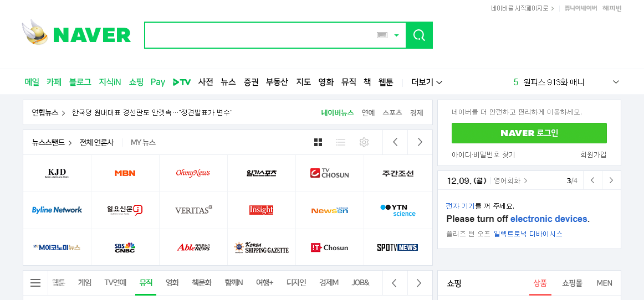This screenshot has height=300, width=644.
Task: Open the Byline Network logo
Action: click(x=57, y=210)
